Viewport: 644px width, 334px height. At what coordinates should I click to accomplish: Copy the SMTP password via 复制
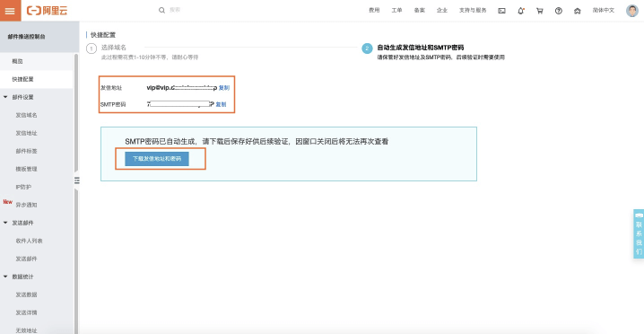pos(221,104)
